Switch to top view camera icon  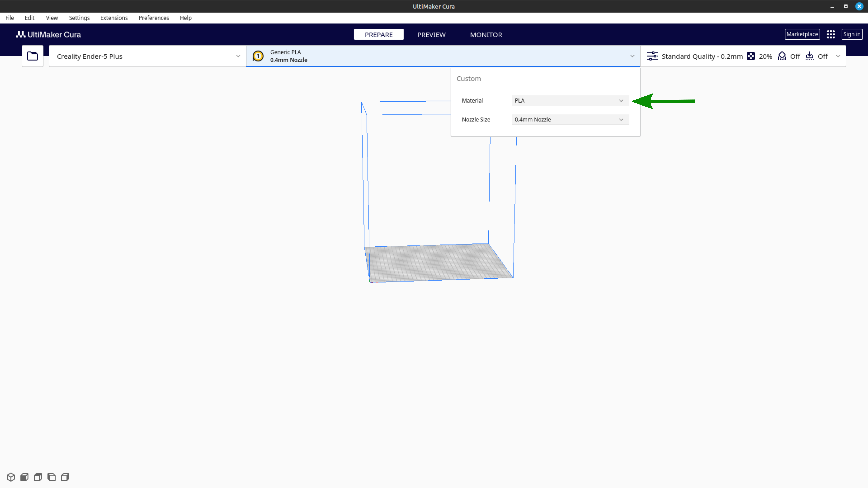tap(38, 477)
